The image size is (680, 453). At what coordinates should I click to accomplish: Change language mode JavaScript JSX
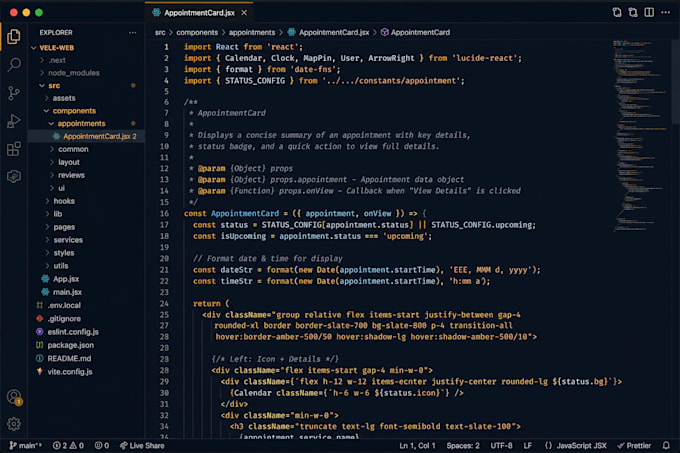click(x=575, y=446)
